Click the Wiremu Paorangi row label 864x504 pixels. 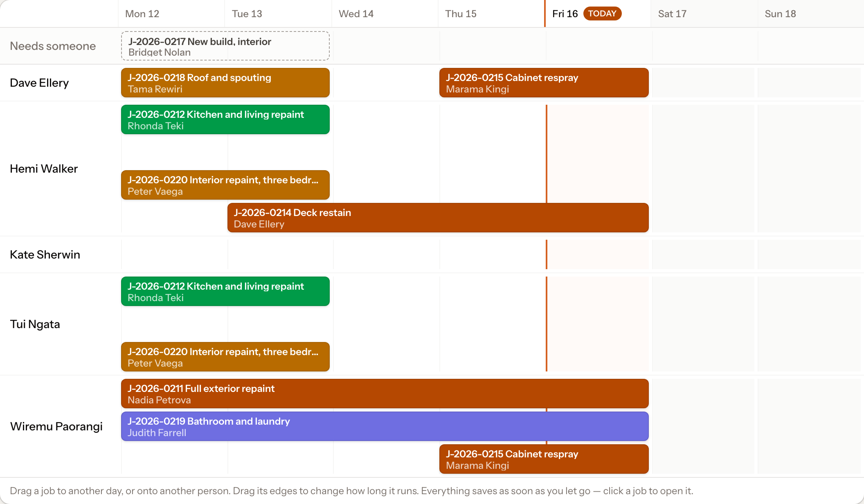56,426
